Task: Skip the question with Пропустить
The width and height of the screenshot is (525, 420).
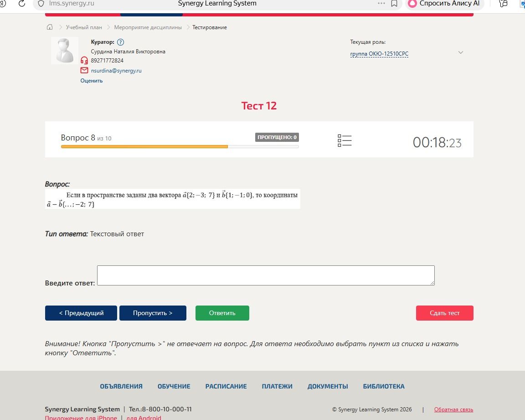Action: tap(153, 313)
